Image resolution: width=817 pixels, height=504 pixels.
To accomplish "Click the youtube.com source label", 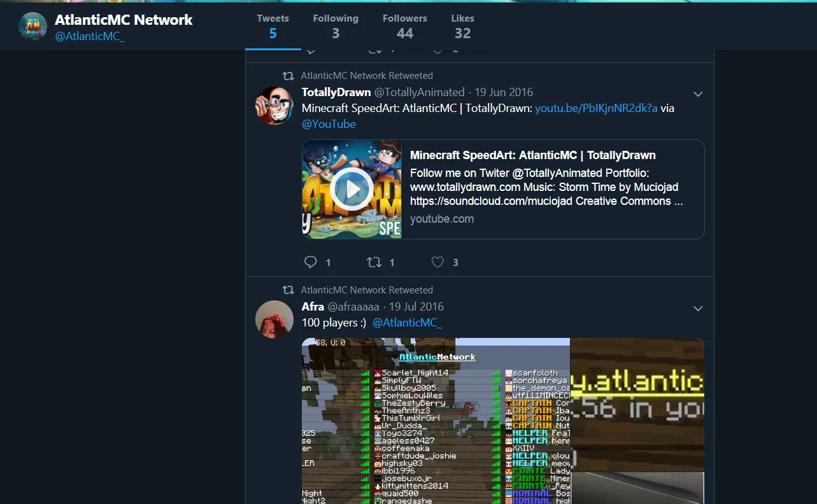I will point(442,219).
